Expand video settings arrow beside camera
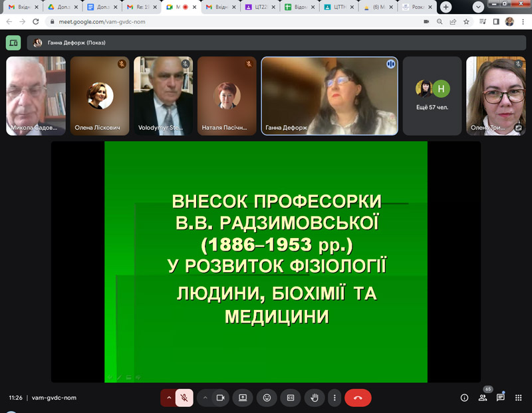 tap(205, 398)
